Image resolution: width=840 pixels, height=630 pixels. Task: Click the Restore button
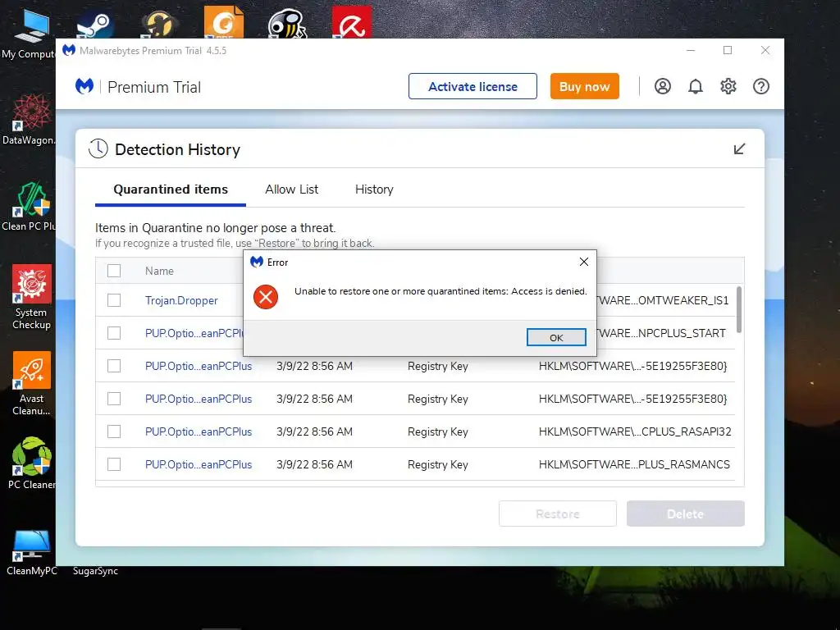pos(558,514)
